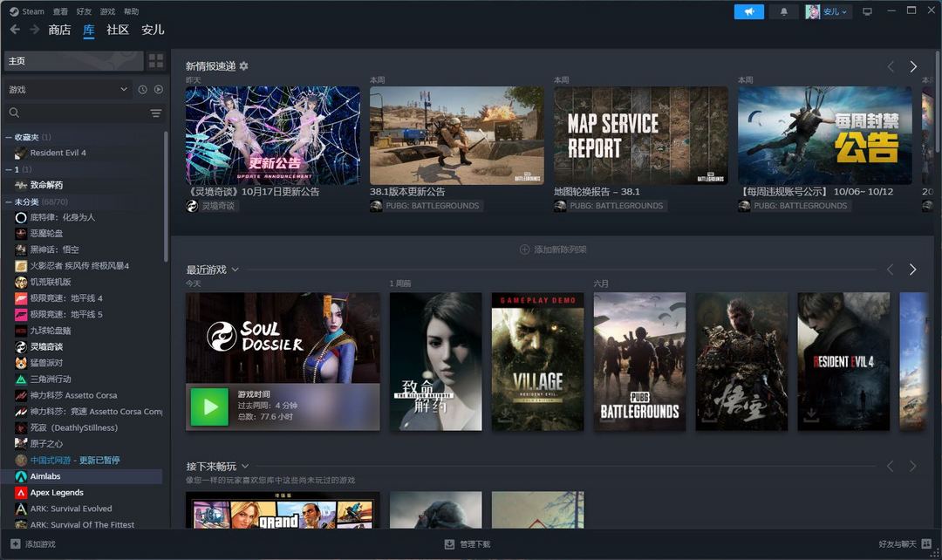
Task: Select Resident Evil 4 cover in recent games
Action: (843, 361)
